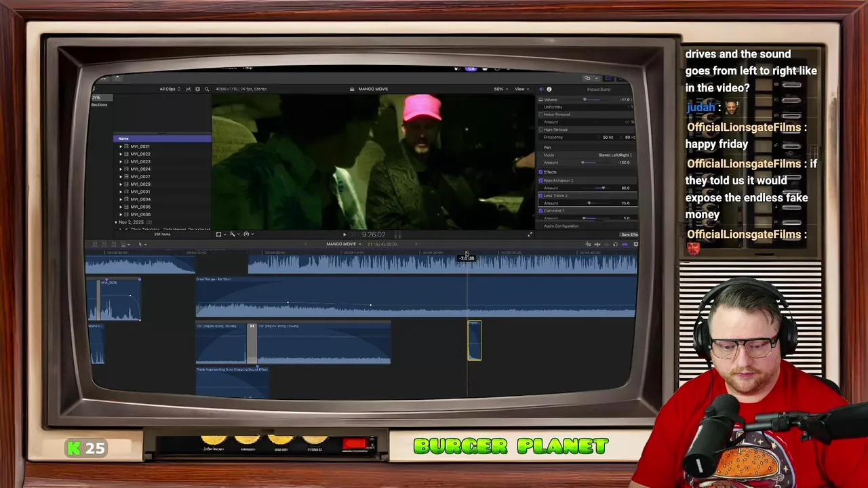Click the timeline history back arrow

(305, 244)
